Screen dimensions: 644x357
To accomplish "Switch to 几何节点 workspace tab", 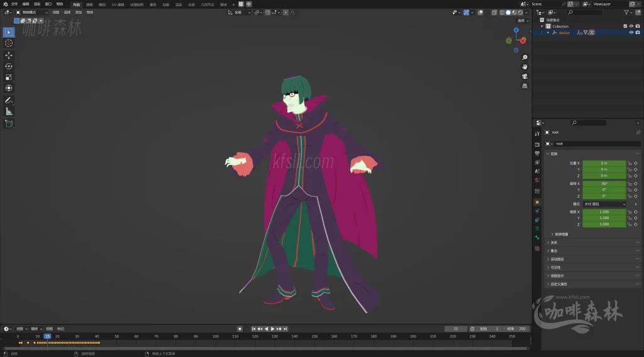I will [x=208, y=4].
